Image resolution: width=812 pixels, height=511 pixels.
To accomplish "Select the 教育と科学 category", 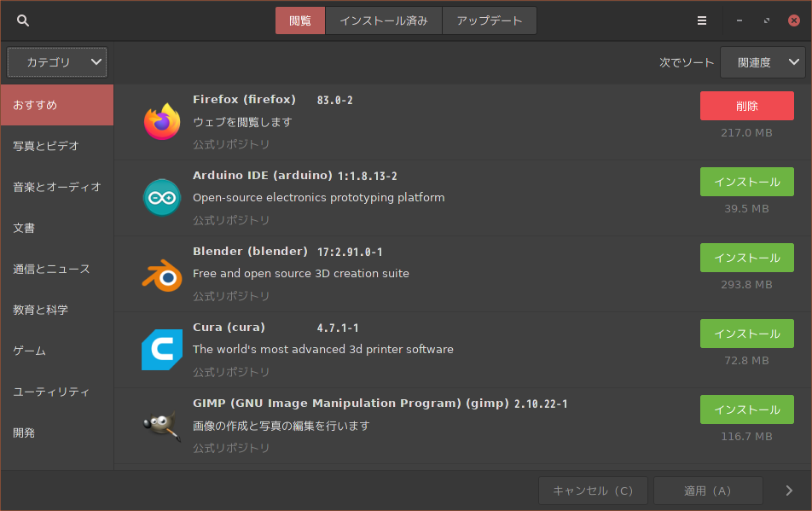I will click(x=57, y=310).
